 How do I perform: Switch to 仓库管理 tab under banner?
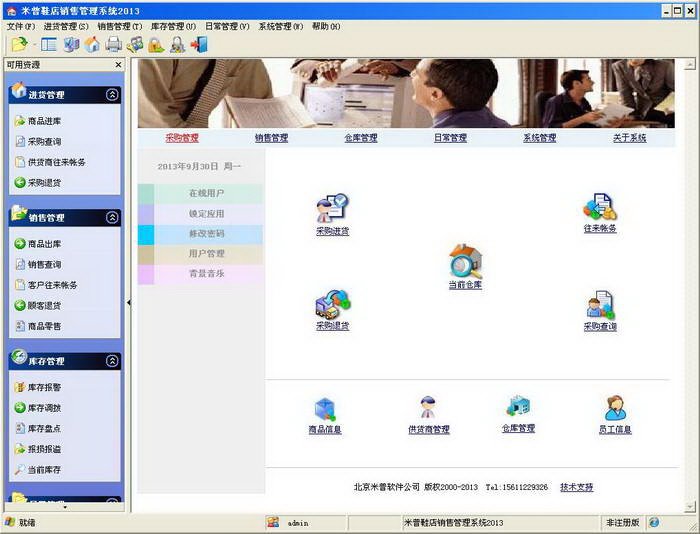(x=361, y=138)
